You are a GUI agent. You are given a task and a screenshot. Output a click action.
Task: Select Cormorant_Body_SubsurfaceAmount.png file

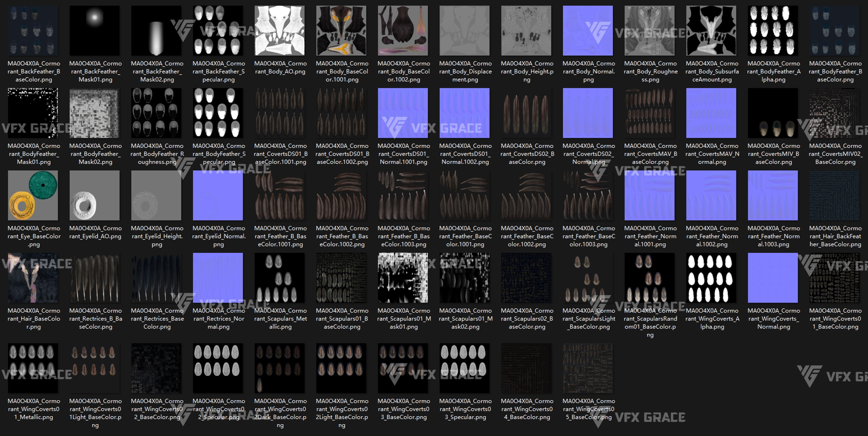711,31
